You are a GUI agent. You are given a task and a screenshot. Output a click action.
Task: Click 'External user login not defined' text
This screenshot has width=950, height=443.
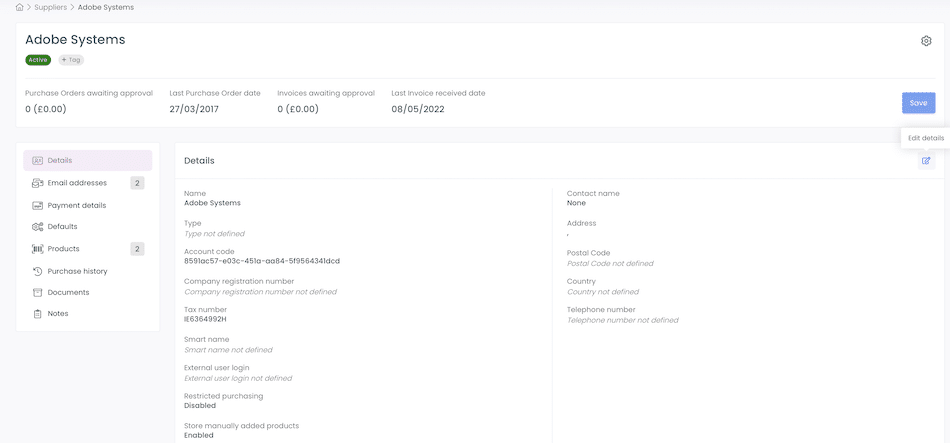click(x=238, y=378)
